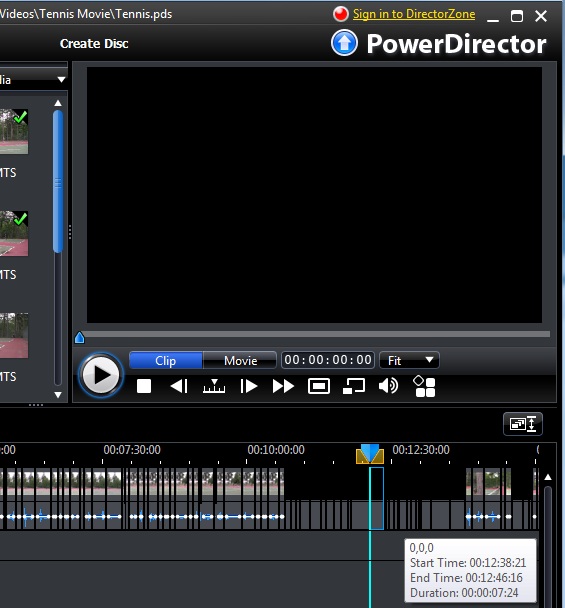The width and height of the screenshot is (565, 608).
Task: Open the volume control speaker icon
Action: (x=388, y=386)
